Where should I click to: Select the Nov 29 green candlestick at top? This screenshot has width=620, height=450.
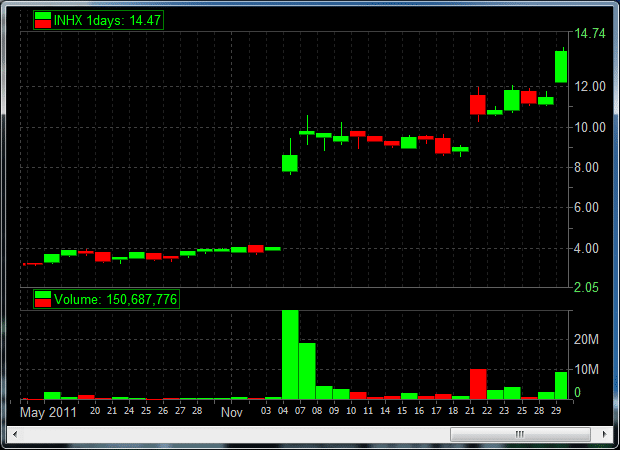point(561,66)
